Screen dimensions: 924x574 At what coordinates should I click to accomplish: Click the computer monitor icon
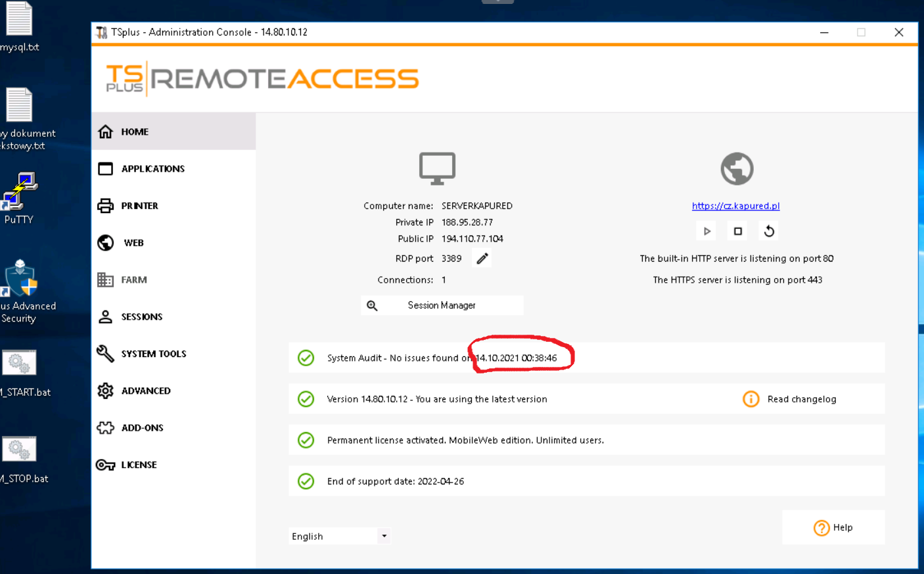(437, 168)
